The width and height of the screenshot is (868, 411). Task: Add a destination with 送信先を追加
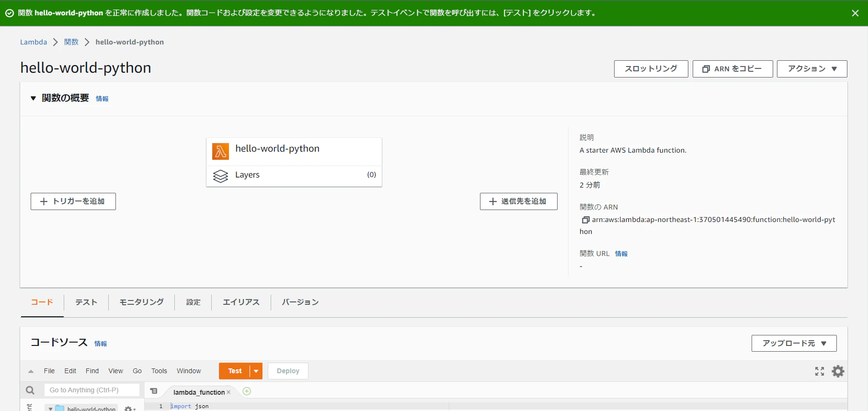point(519,201)
